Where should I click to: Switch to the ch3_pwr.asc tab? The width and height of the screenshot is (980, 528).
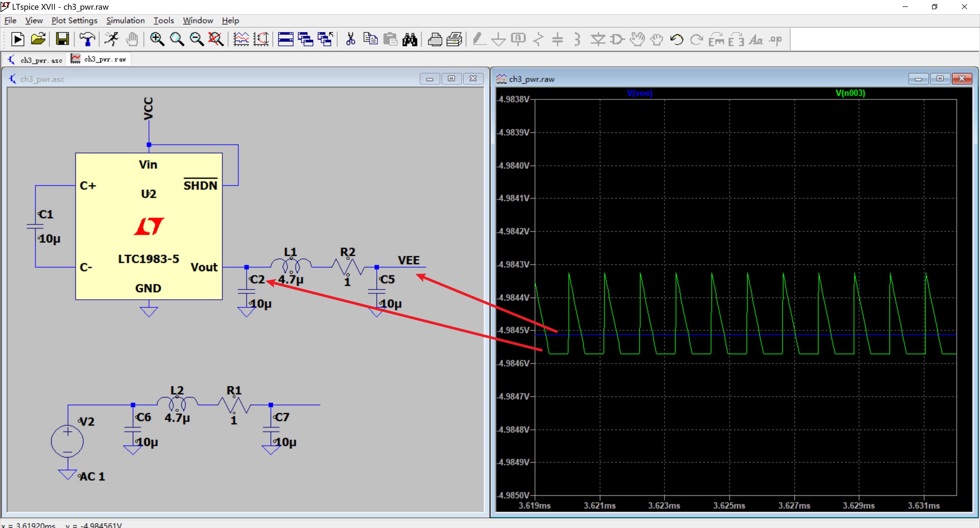tap(35, 60)
